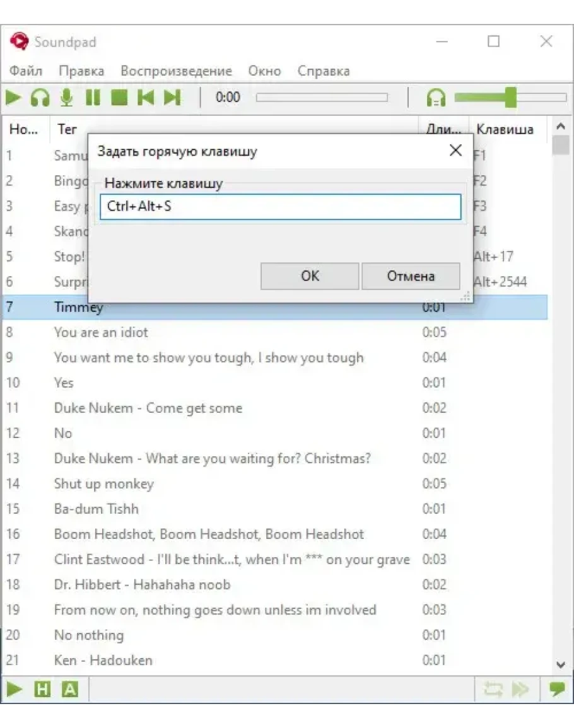Click the scrollbar down arrow of the sound list
This screenshot has height=728, width=574.
tap(561, 664)
